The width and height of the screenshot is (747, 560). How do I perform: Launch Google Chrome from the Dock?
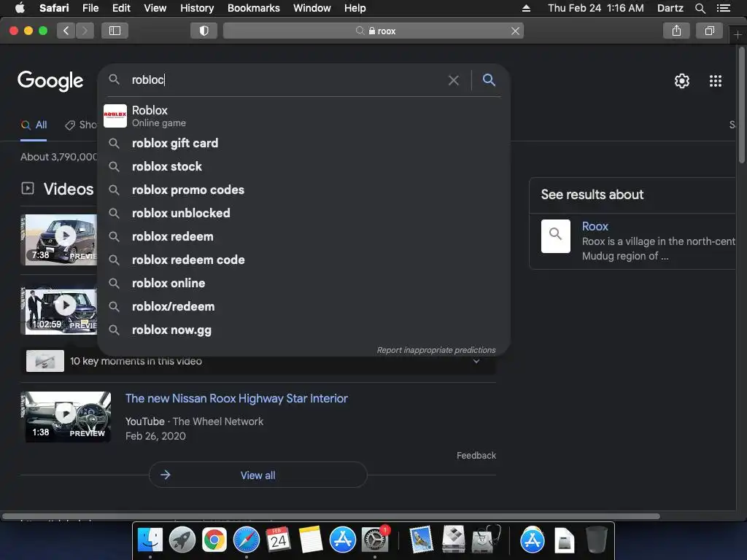click(214, 540)
